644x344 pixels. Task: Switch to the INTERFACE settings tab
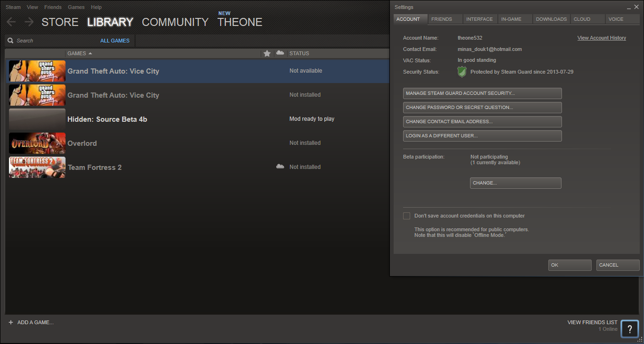click(480, 19)
